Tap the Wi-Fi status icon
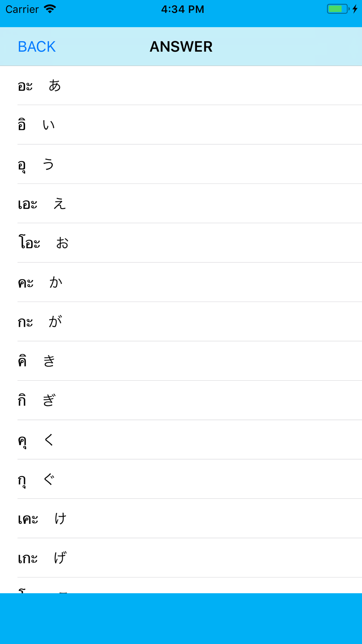The width and height of the screenshot is (362, 644). tap(50, 9)
